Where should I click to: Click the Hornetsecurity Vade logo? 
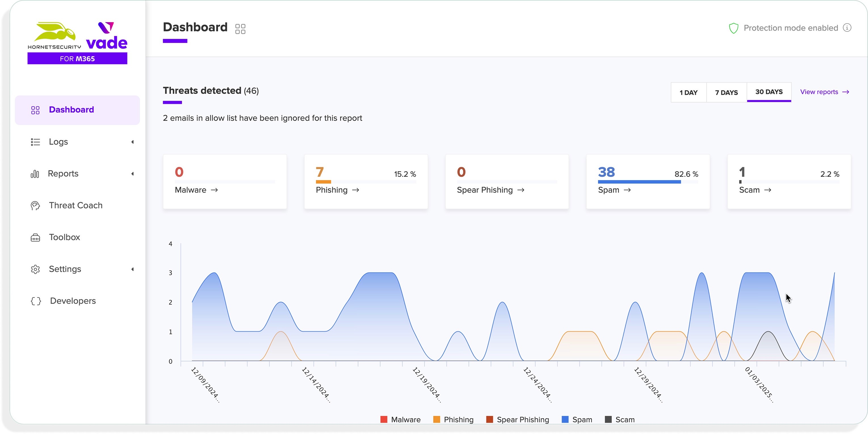tap(77, 43)
